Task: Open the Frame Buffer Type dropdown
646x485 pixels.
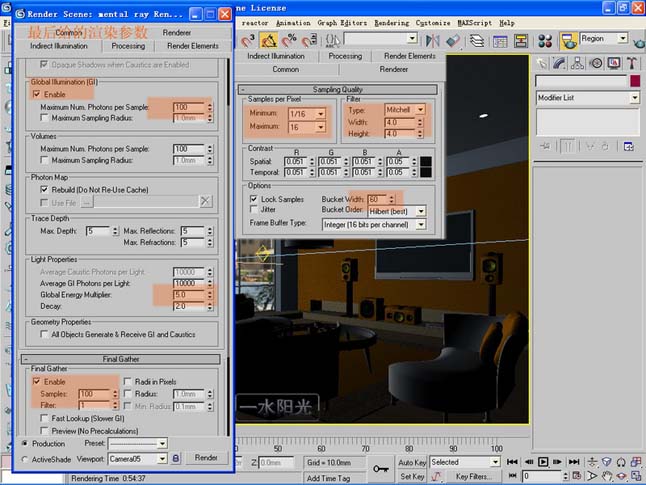Action: pyautogui.click(x=421, y=225)
